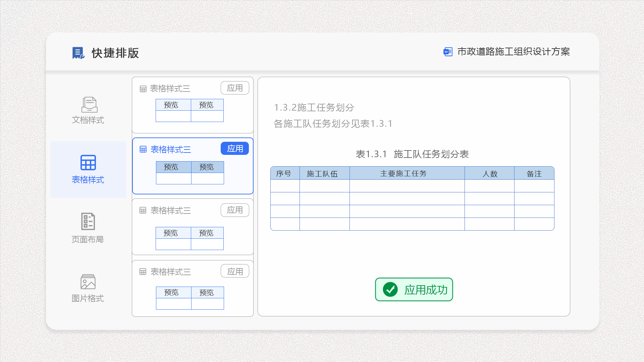644x362 pixels.
Task: Click table icon on selected style card
Action: (143, 149)
